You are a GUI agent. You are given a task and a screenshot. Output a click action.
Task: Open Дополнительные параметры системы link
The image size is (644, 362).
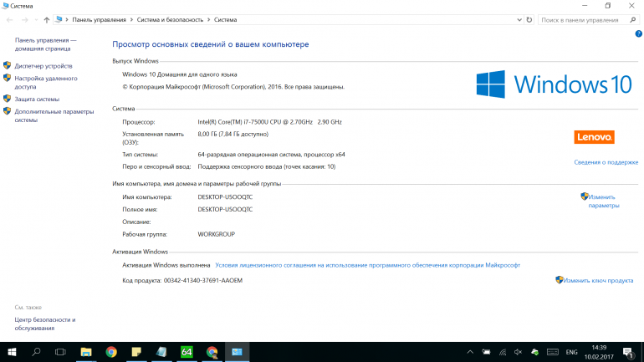(54, 115)
